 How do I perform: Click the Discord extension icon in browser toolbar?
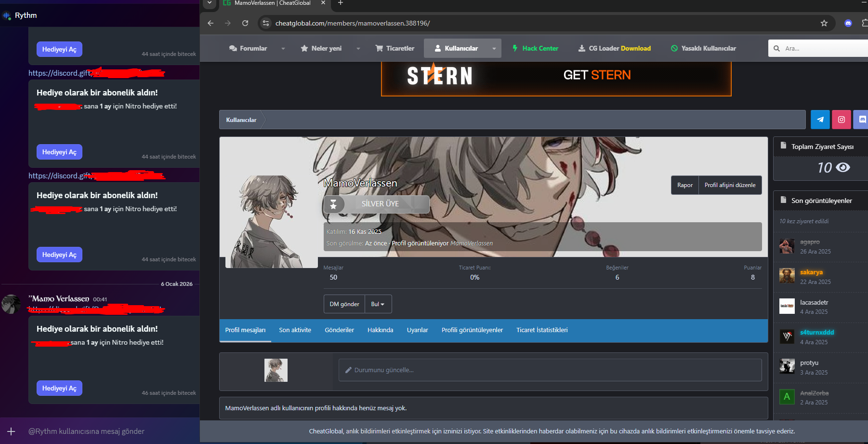click(x=848, y=23)
